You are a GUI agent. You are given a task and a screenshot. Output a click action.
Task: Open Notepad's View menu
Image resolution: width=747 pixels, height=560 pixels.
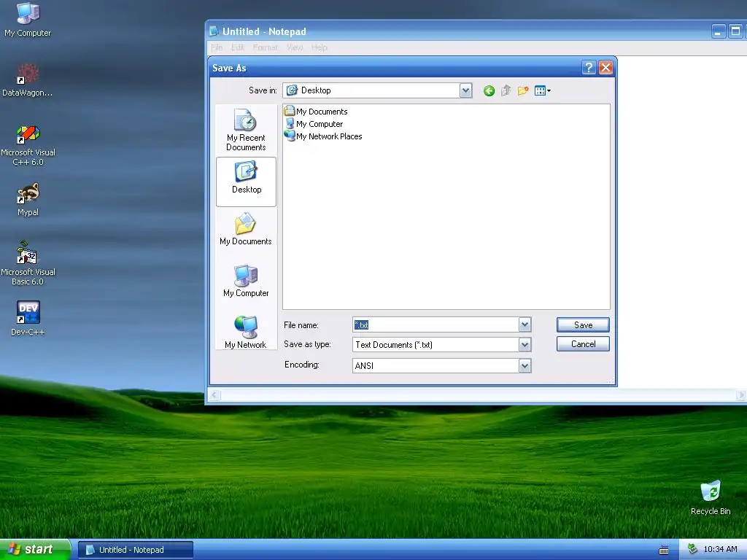(x=295, y=47)
